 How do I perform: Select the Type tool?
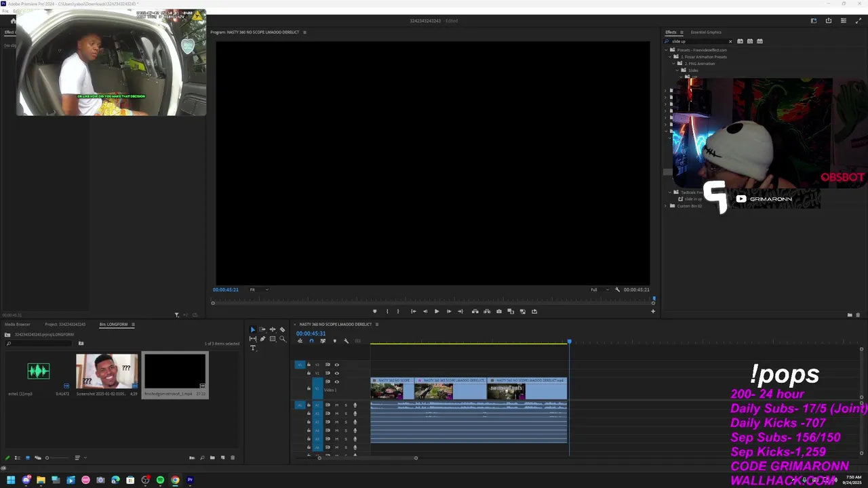point(253,348)
